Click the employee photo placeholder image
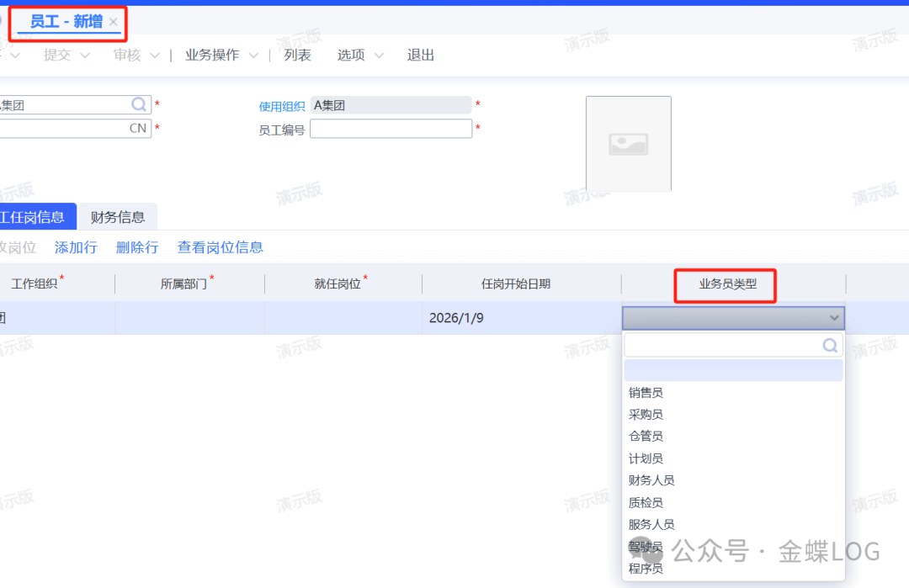The image size is (909, 588). (628, 144)
